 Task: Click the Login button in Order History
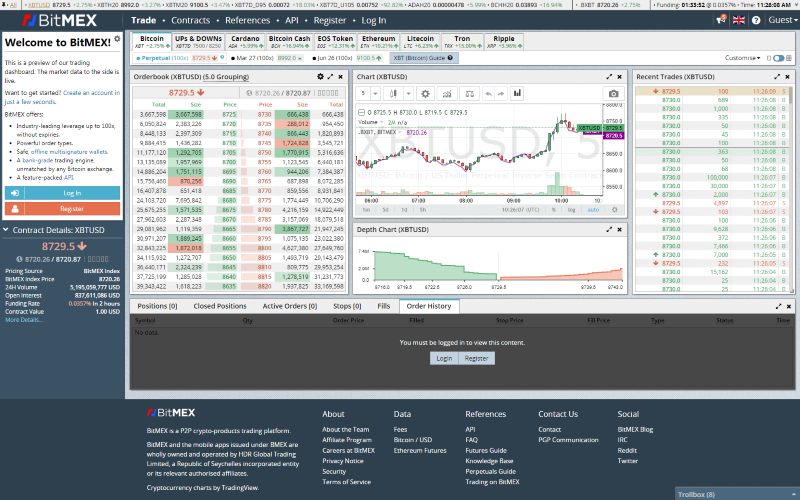(444, 358)
